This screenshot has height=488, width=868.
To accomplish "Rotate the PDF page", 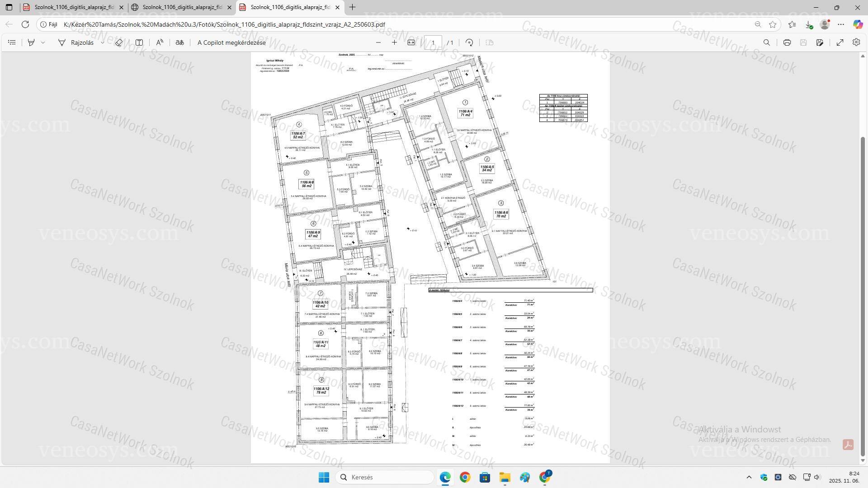I will (x=469, y=42).
